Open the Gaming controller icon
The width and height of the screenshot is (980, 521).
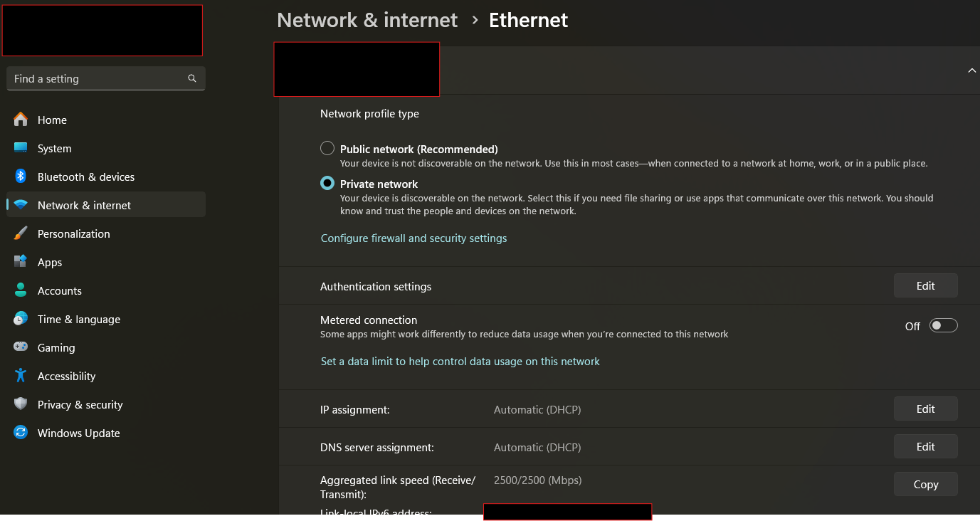pos(21,347)
